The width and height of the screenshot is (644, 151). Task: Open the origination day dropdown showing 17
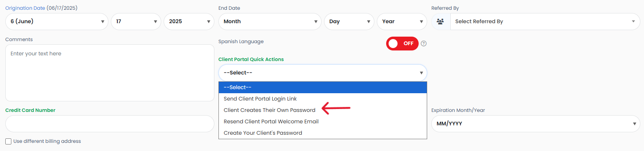[136, 22]
